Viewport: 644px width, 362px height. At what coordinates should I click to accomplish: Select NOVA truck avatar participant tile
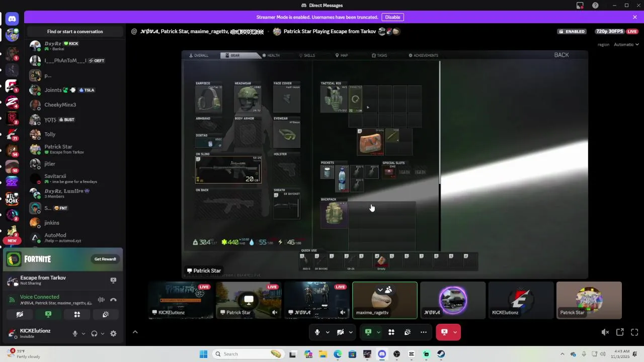[x=453, y=300]
